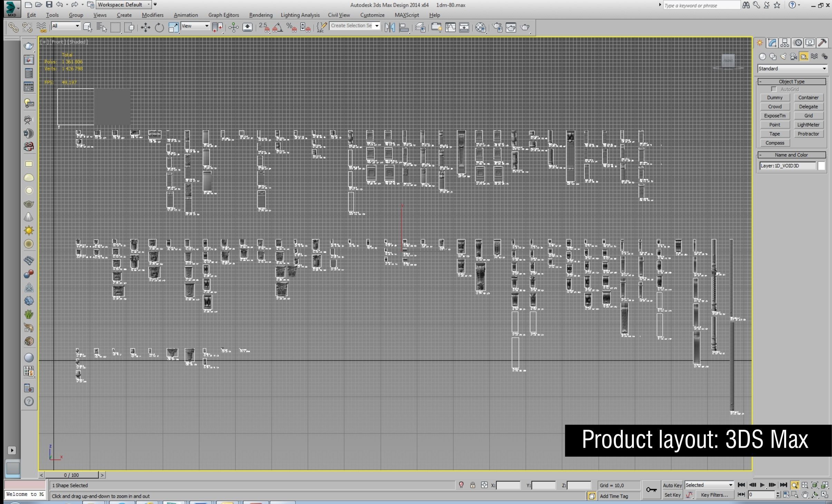Open the Material Editor icon

pyautogui.click(x=481, y=28)
